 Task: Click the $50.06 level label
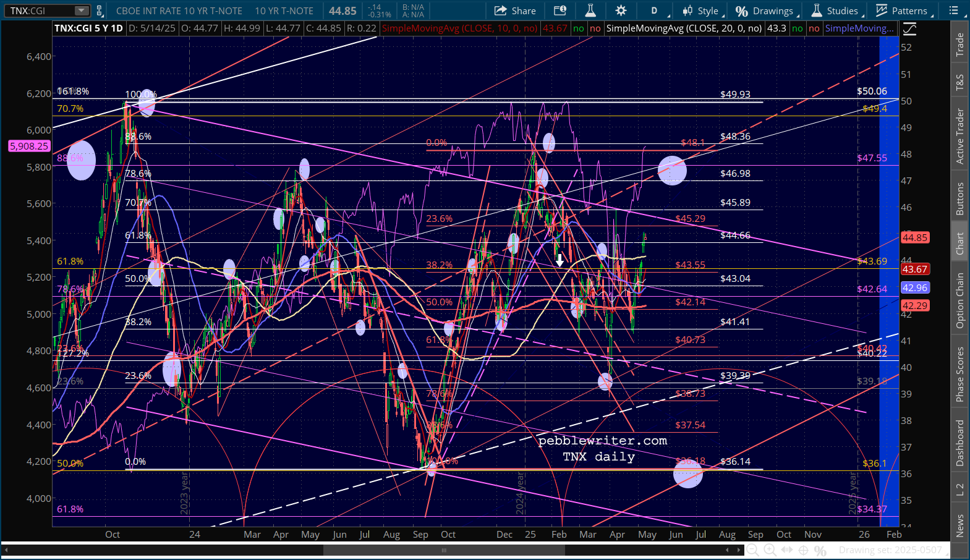pyautogui.click(x=872, y=91)
